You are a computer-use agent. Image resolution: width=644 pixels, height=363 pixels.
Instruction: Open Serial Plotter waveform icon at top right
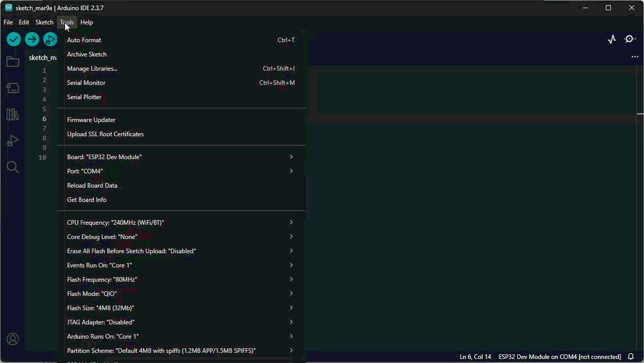[612, 39]
